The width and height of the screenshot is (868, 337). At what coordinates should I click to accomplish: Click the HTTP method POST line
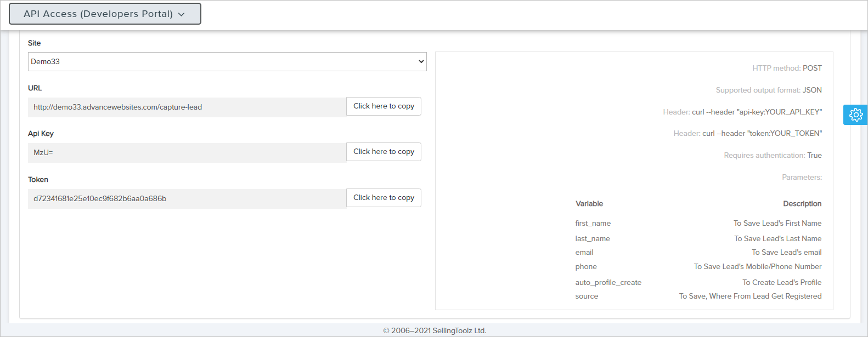coord(787,68)
